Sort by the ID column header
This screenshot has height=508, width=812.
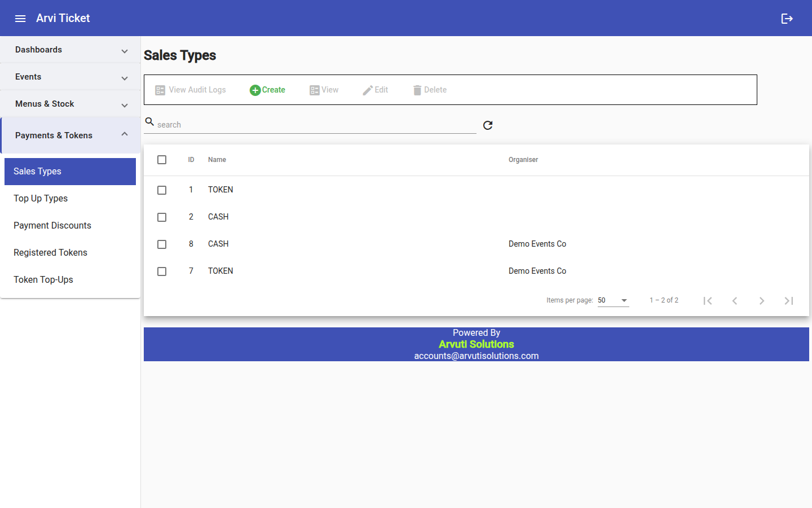tap(191, 160)
